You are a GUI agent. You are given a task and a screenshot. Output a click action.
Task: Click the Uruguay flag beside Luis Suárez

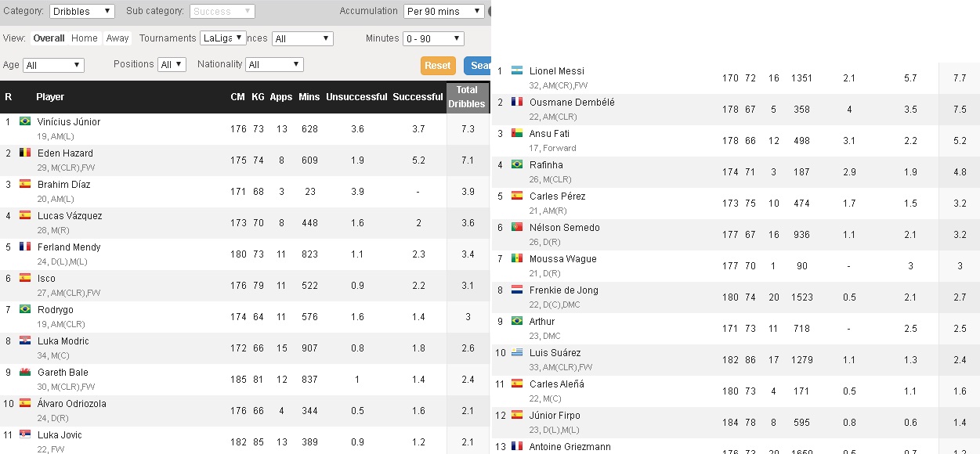click(516, 352)
